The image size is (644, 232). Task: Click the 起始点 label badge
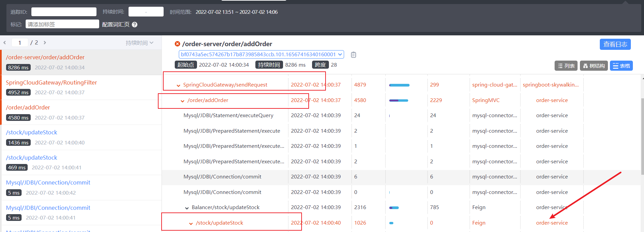(186, 65)
